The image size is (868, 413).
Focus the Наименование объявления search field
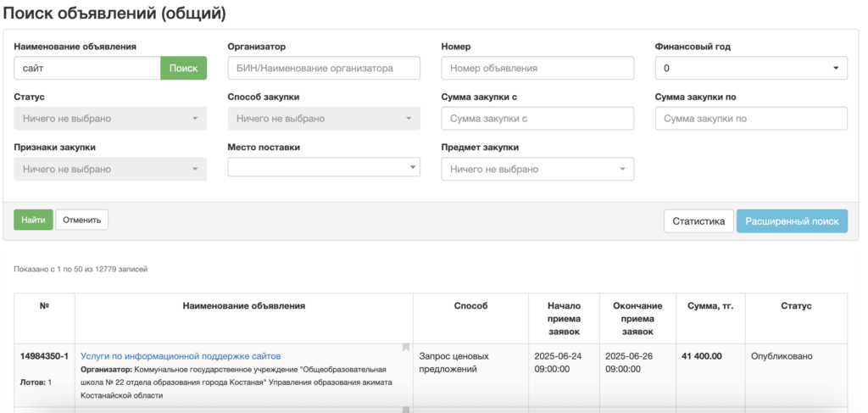coord(87,68)
